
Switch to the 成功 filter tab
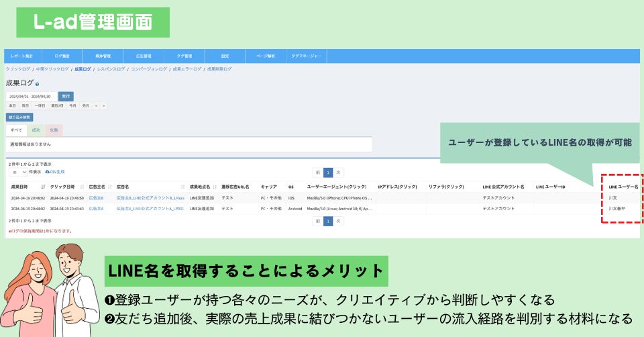(36, 130)
